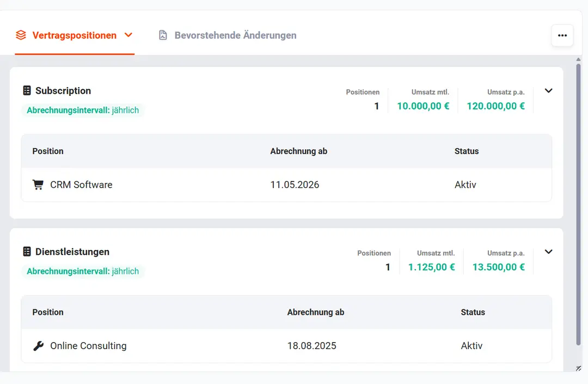
Task: Collapse the Subscription section chevron
Action: [x=548, y=91]
